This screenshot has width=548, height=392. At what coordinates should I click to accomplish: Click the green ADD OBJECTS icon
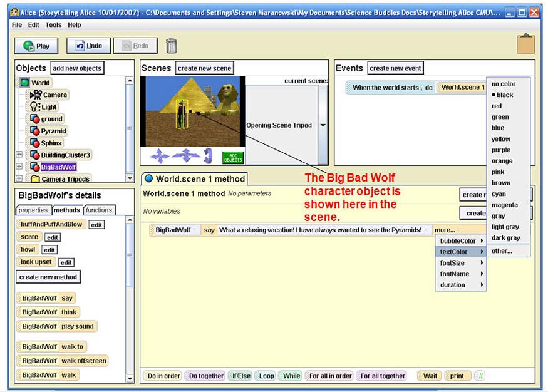(x=233, y=158)
